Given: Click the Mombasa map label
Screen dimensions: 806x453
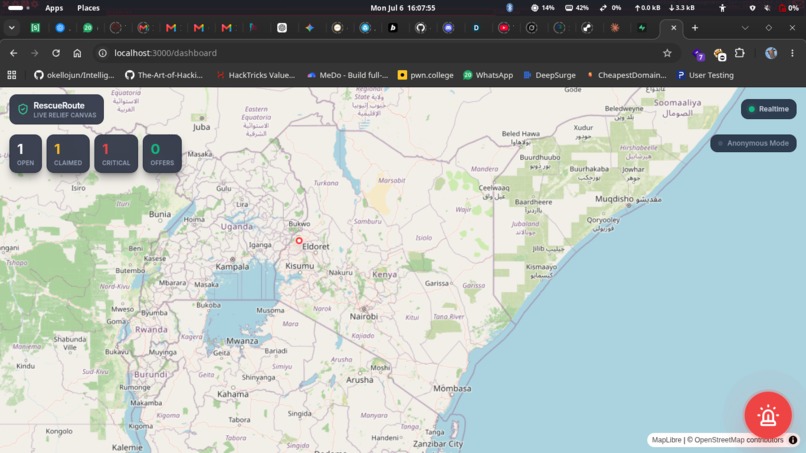Looking at the screenshot, I should coord(452,388).
